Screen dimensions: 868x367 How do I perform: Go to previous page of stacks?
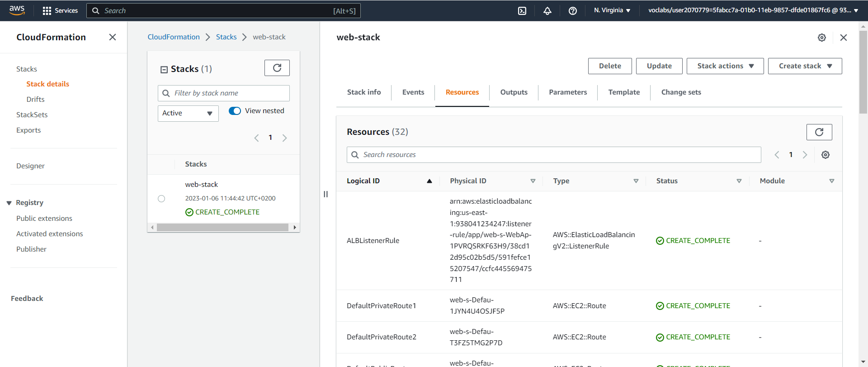point(256,138)
